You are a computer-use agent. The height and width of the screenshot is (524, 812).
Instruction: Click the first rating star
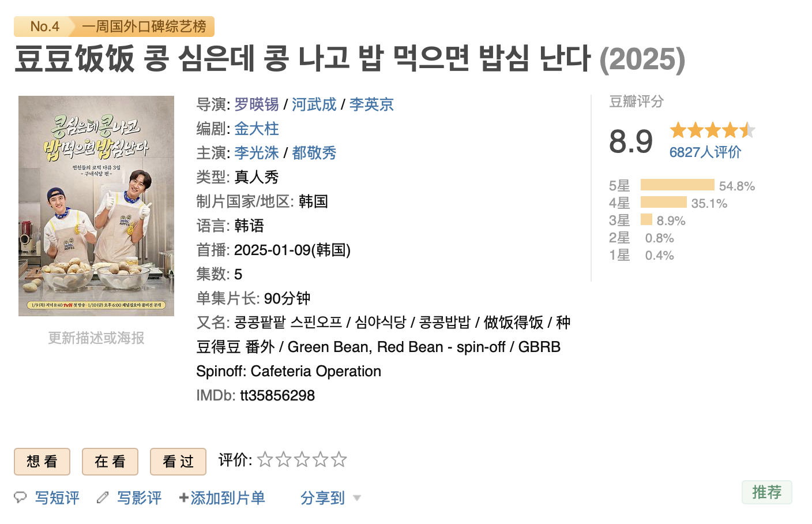[x=265, y=459]
